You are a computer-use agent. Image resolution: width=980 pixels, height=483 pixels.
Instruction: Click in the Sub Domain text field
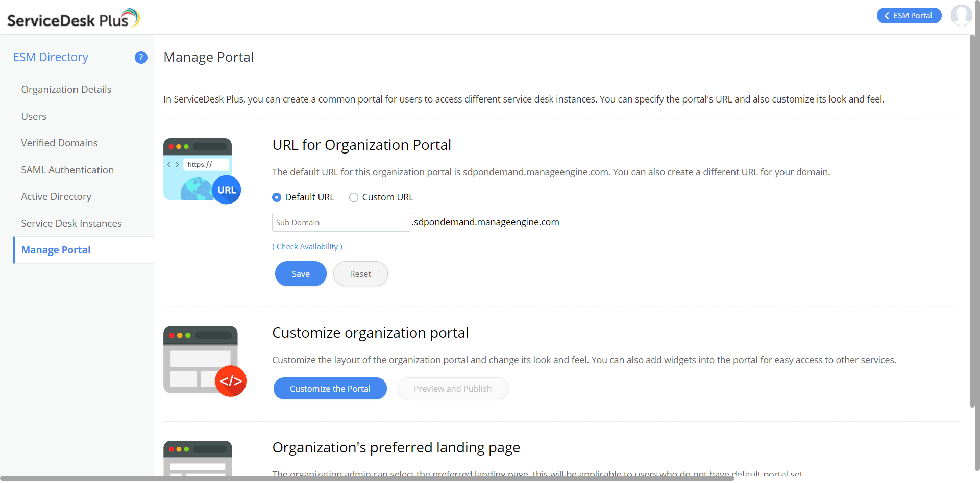pyautogui.click(x=341, y=222)
